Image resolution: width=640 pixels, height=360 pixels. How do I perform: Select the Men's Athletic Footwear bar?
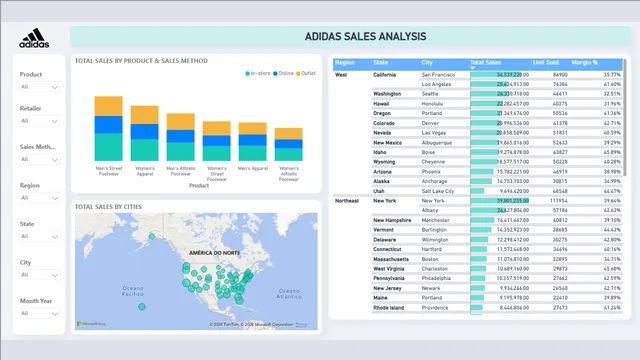(180, 137)
